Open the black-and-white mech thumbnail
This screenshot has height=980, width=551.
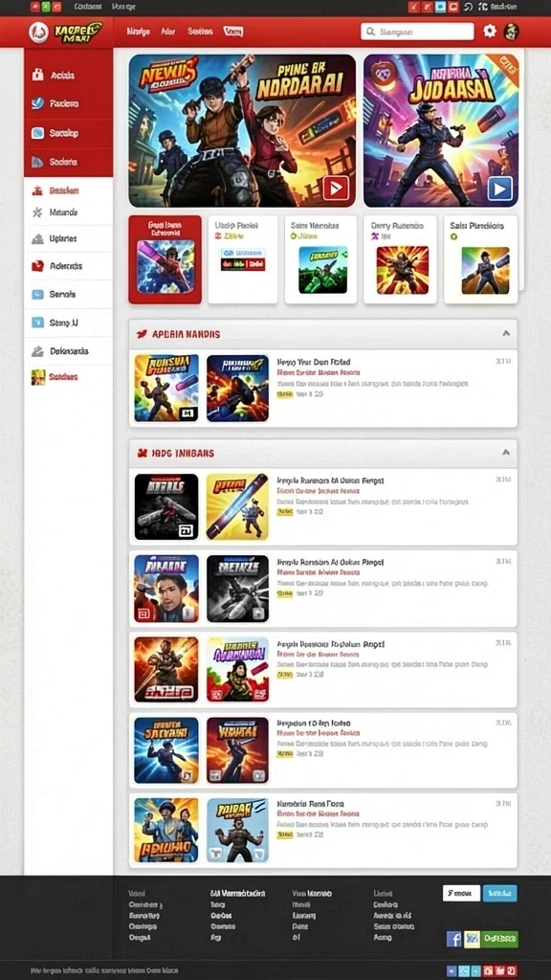click(x=237, y=589)
